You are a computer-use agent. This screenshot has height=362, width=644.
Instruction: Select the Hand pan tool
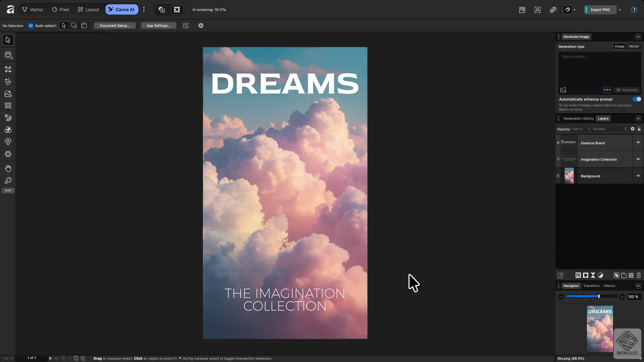[8, 168]
